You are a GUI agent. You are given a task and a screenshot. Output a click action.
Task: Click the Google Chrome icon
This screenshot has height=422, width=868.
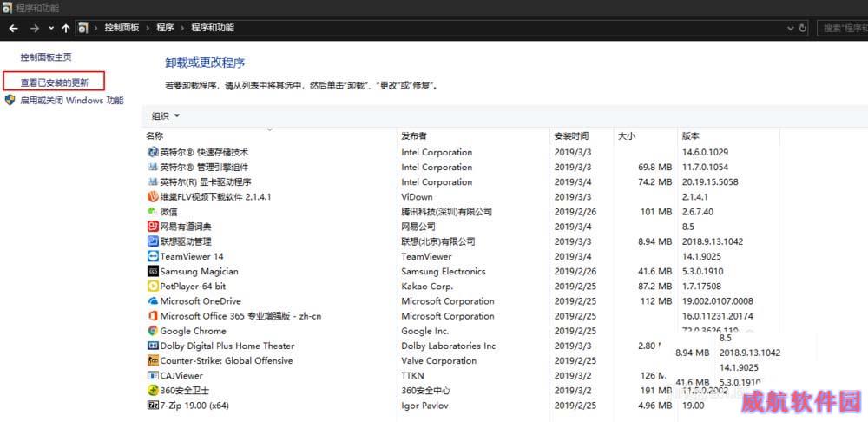[153, 331]
